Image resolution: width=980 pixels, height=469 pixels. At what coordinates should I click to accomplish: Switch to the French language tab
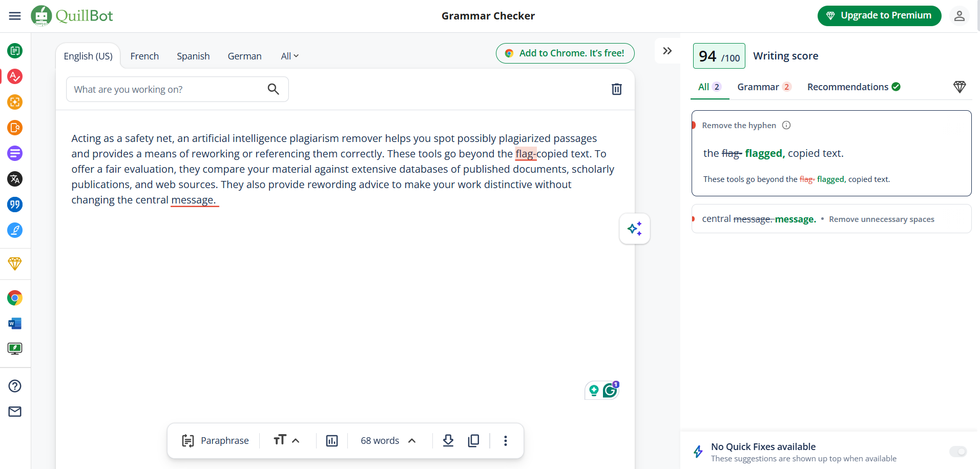144,56
